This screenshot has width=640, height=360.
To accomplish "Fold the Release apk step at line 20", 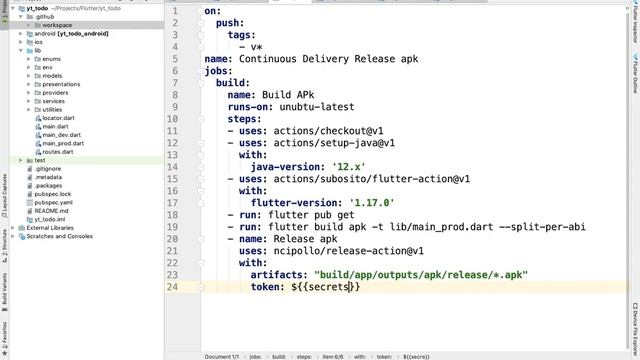I will point(200,239).
